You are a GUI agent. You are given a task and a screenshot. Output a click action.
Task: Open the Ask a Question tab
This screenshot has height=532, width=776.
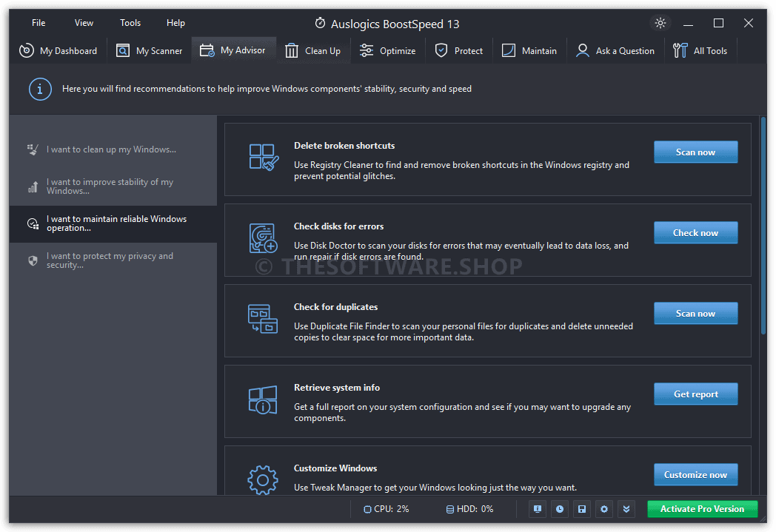615,50
